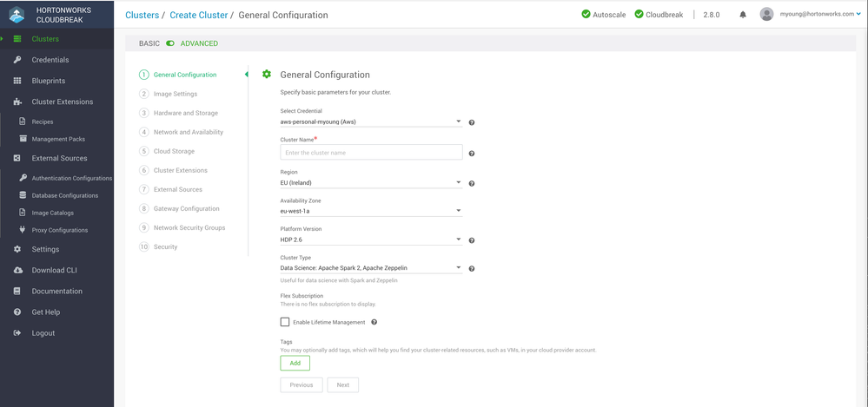The height and width of the screenshot is (407, 868).
Task: Click the External Sources icon
Action: point(17,158)
